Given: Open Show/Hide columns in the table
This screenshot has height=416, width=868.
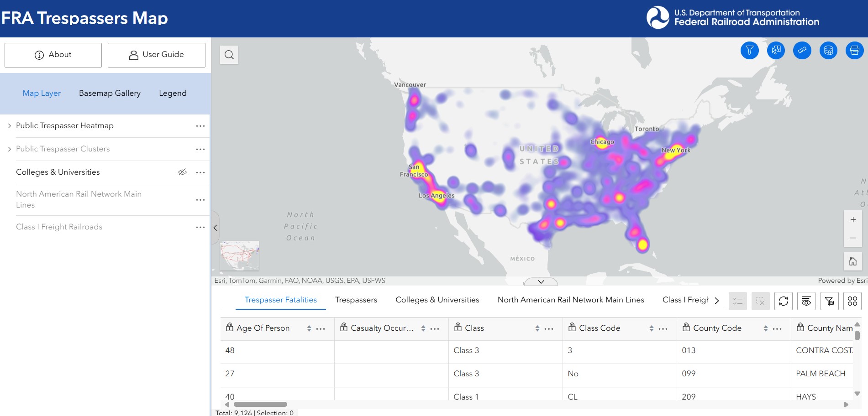Looking at the screenshot, I should (806, 301).
